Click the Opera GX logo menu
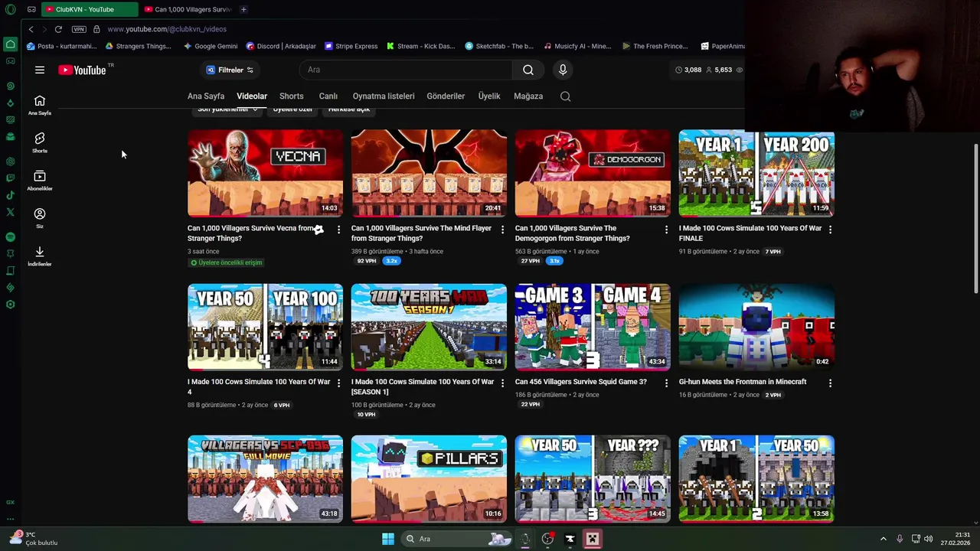The image size is (980, 551). point(10,9)
